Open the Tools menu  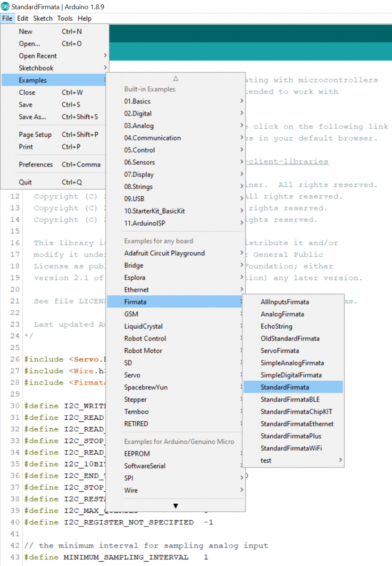click(65, 18)
